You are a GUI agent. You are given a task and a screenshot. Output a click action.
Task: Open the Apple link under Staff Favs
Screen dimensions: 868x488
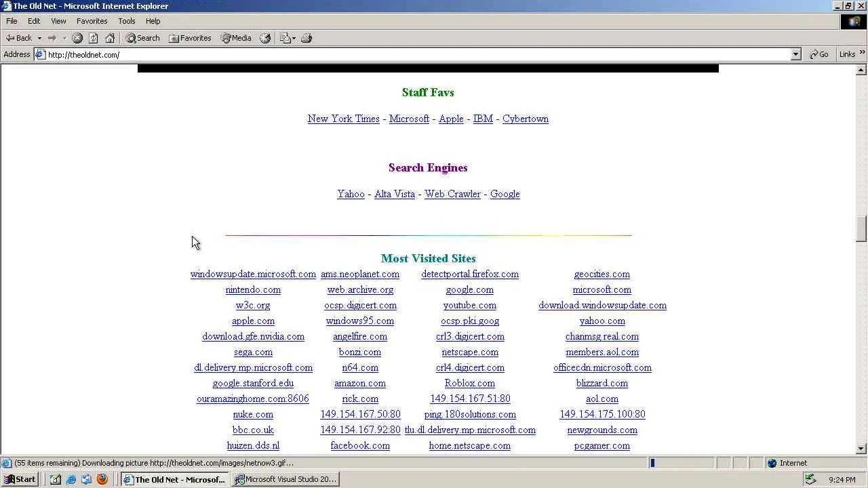pyautogui.click(x=451, y=119)
